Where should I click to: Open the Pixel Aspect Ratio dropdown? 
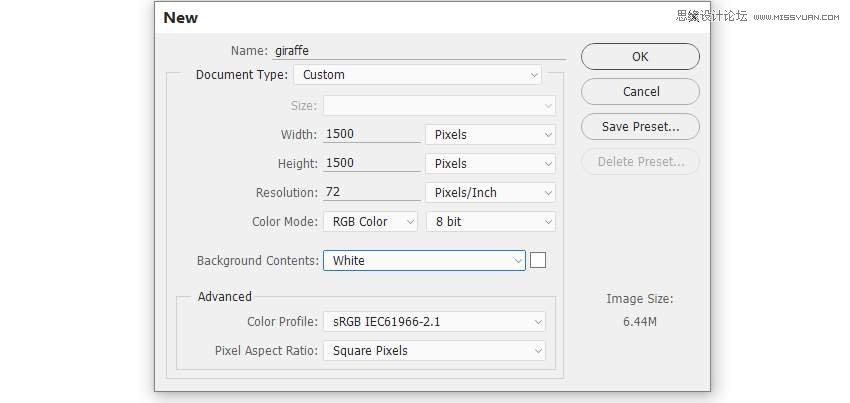pyautogui.click(x=434, y=350)
